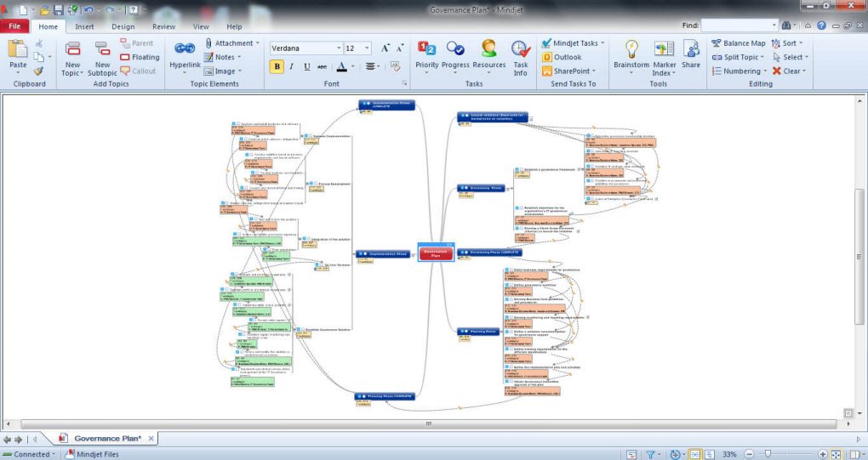Add a Floating topic
The image size is (868, 460).
pyautogui.click(x=140, y=57)
